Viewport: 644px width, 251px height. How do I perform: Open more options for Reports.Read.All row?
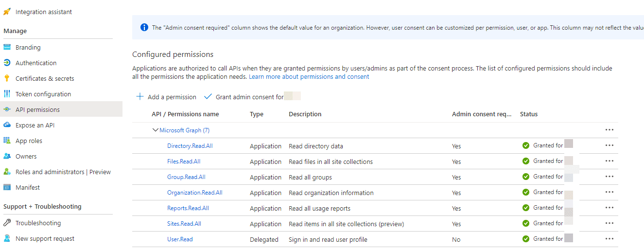tap(609, 208)
